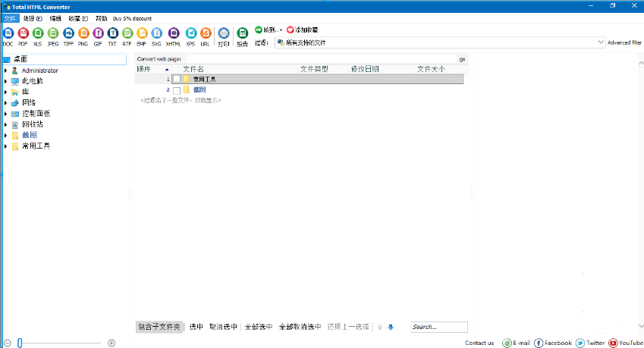Viewport: 644px width, 348px height.
Task: Click the green Go to (转到) icon
Action: click(x=259, y=30)
